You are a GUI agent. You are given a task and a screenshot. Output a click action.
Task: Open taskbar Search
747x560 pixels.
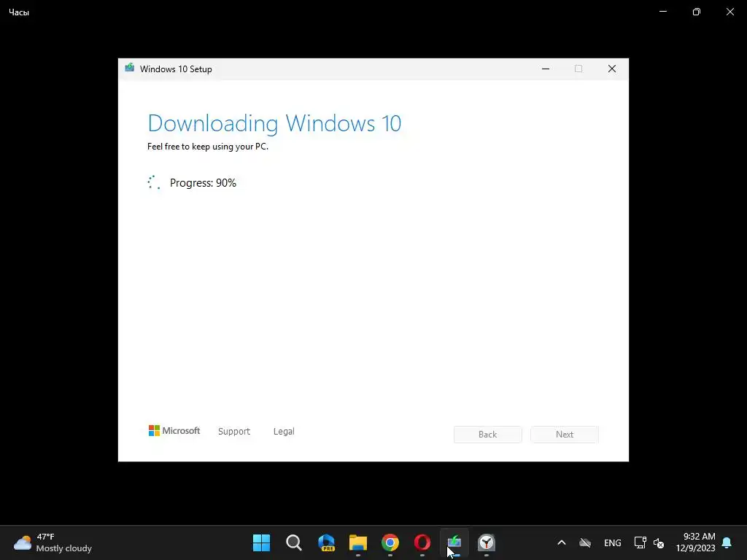coord(293,542)
